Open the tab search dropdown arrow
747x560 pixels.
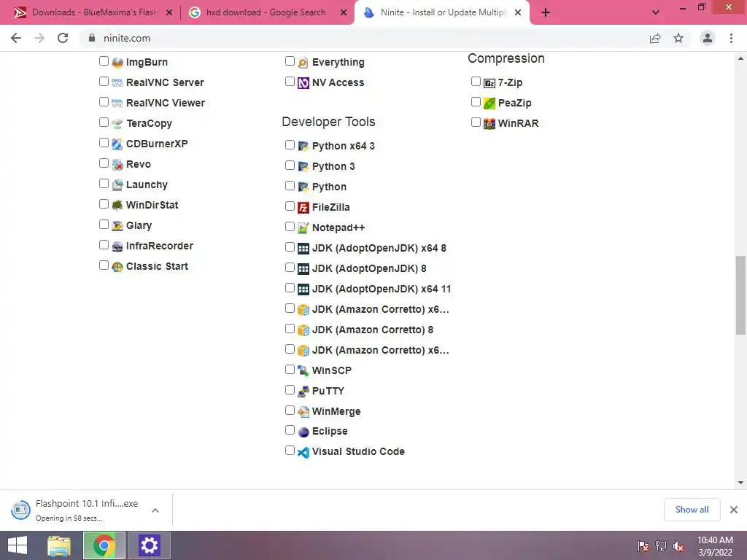click(656, 12)
